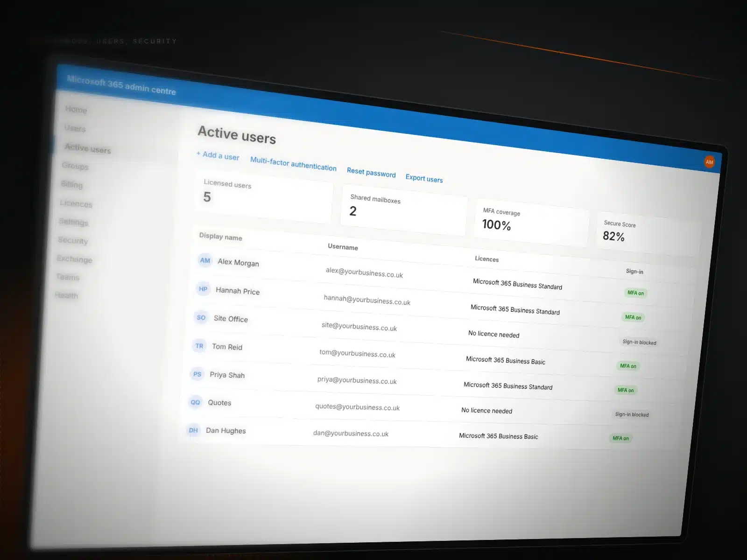Click Export users
747x560 pixels.
click(424, 178)
